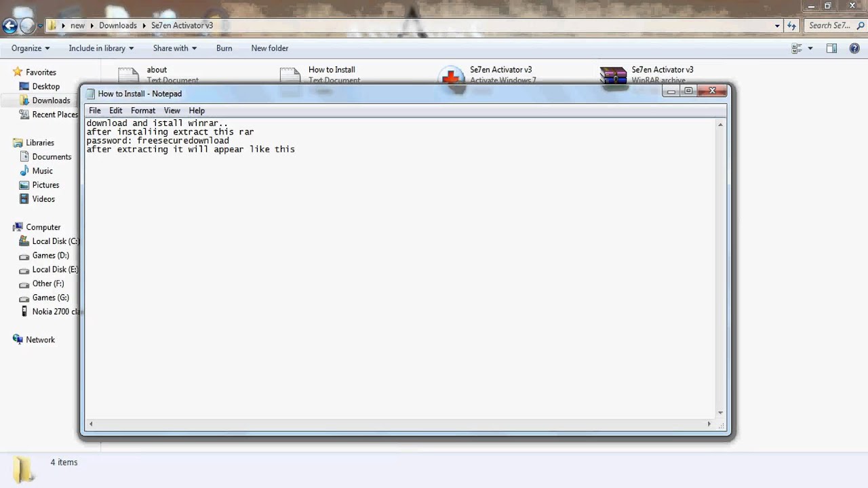Open Games (G:) drive
This screenshot has width=868, height=488.
click(x=50, y=298)
